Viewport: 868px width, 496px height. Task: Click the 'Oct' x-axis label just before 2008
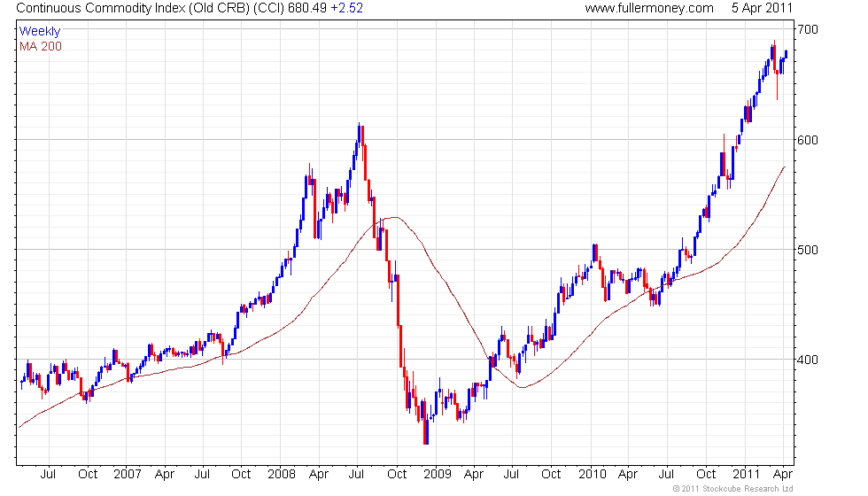tap(241, 474)
